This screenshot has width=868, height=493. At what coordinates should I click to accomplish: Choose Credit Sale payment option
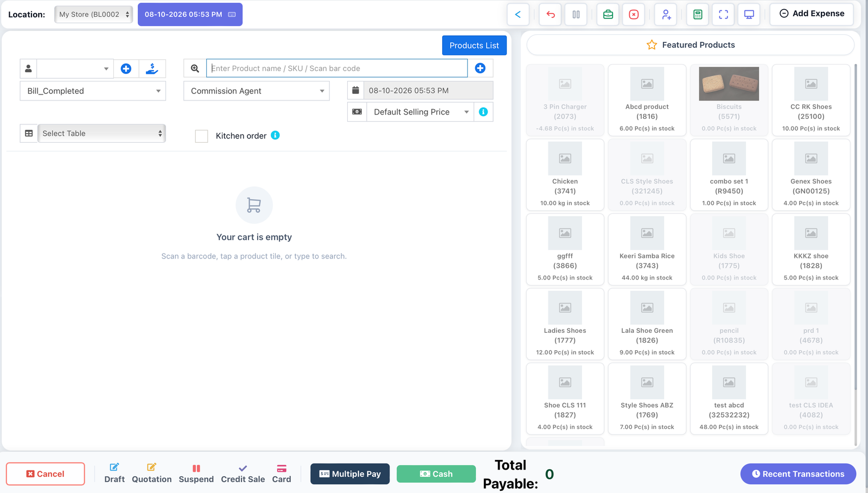[243, 473]
